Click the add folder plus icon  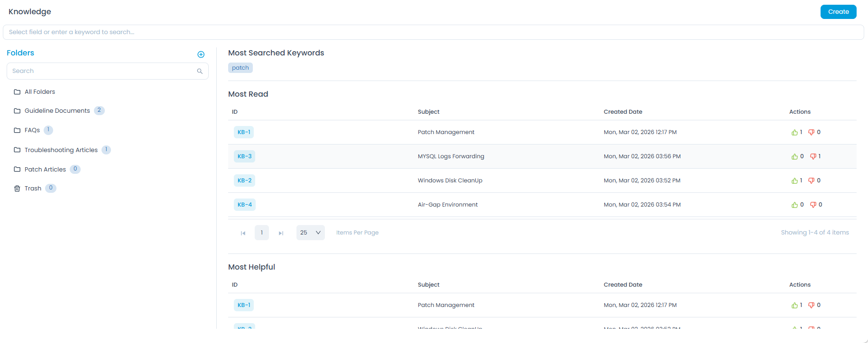pyautogui.click(x=201, y=54)
